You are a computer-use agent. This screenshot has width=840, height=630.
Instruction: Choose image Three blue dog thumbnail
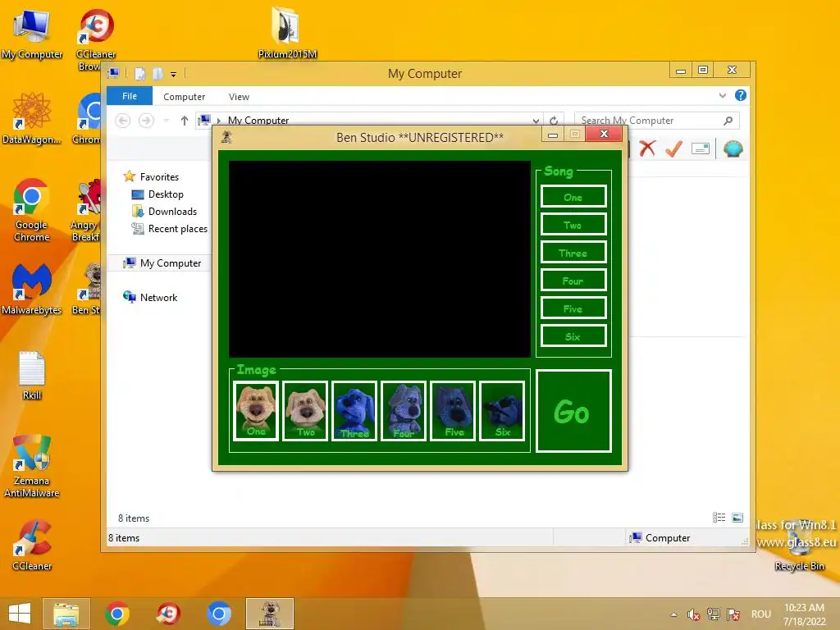pos(354,411)
